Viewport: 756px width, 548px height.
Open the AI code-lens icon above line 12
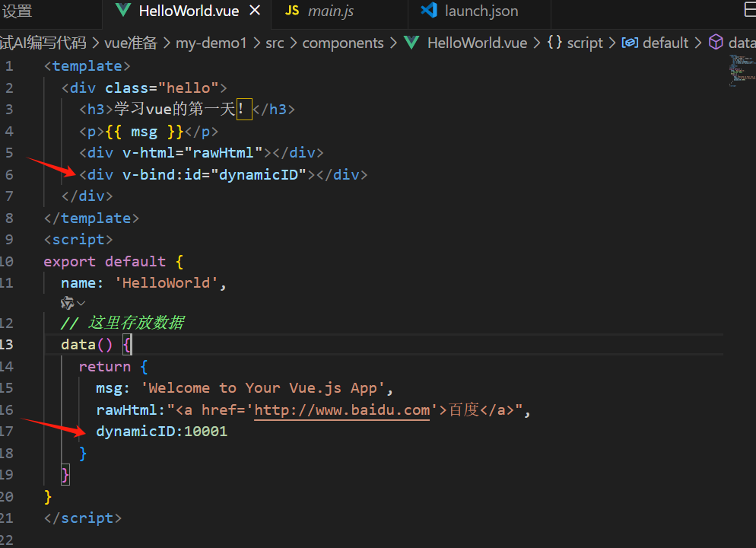click(x=68, y=303)
